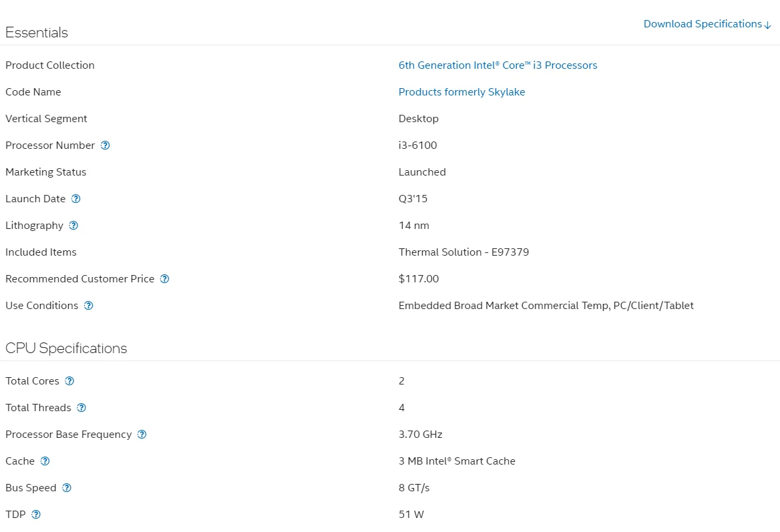Click the Essentials section heading
Screen dimensions: 780x532
tap(37, 33)
